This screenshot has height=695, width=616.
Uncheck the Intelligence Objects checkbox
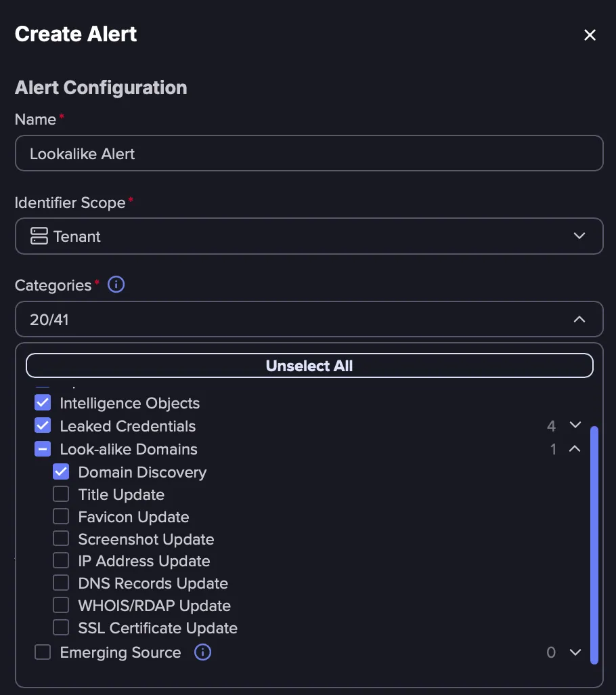(43, 403)
